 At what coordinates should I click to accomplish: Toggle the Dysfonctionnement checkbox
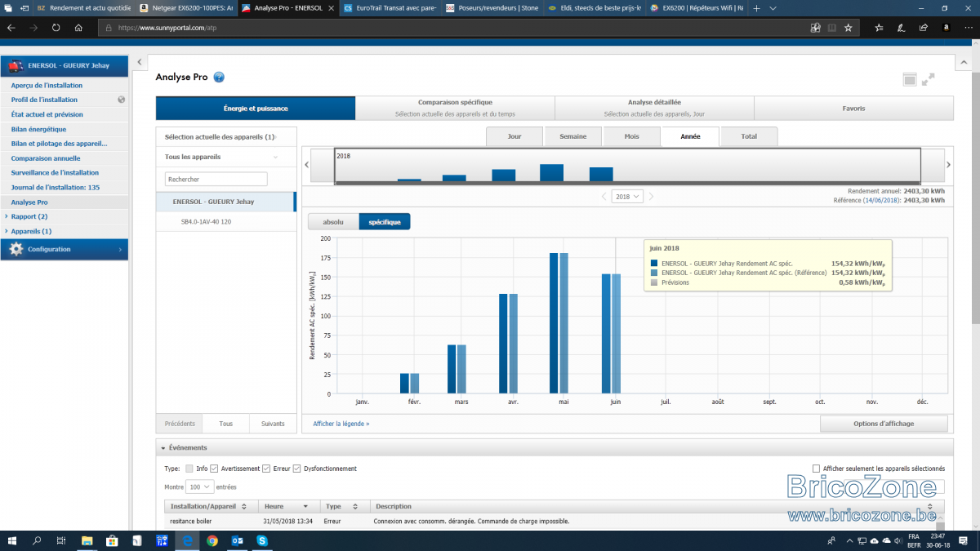(x=297, y=469)
